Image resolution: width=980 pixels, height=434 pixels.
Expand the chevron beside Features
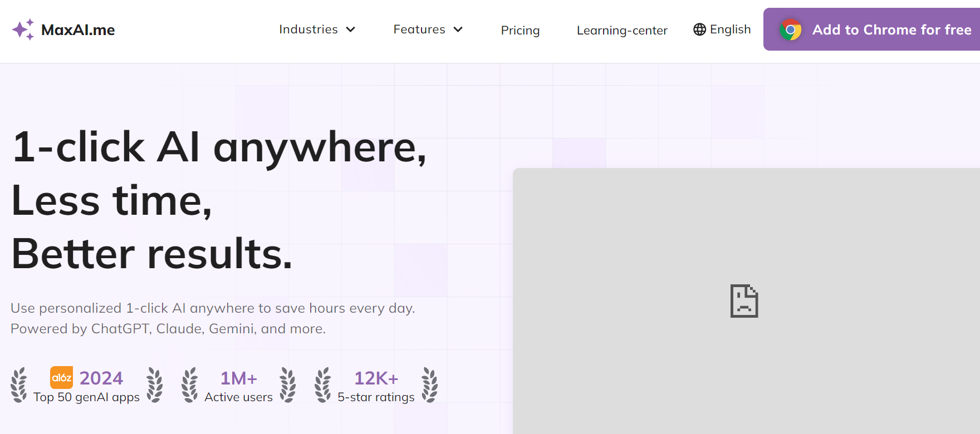[458, 29]
